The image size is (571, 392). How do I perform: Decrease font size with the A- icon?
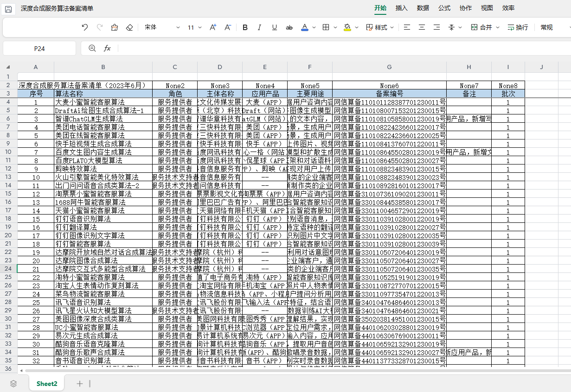228,27
